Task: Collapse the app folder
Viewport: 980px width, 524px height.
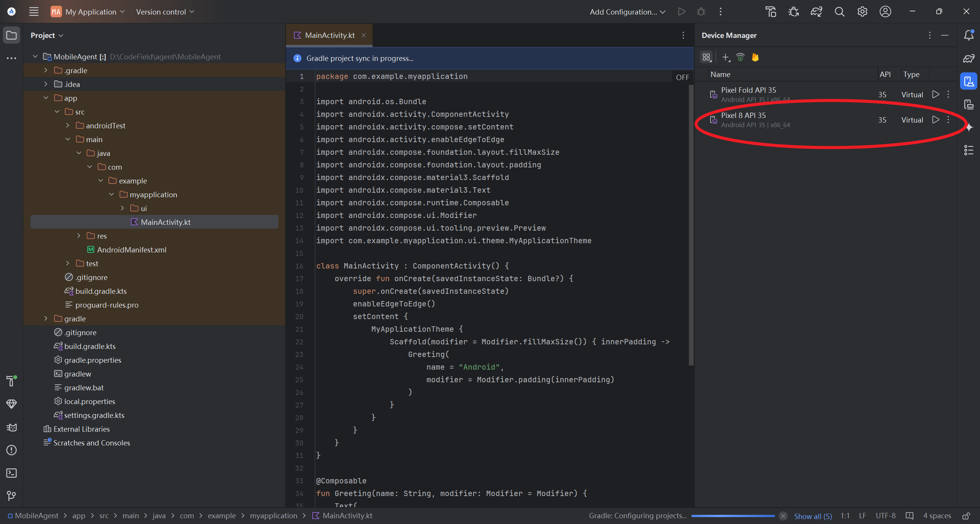Action: pyautogui.click(x=46, y=98)
